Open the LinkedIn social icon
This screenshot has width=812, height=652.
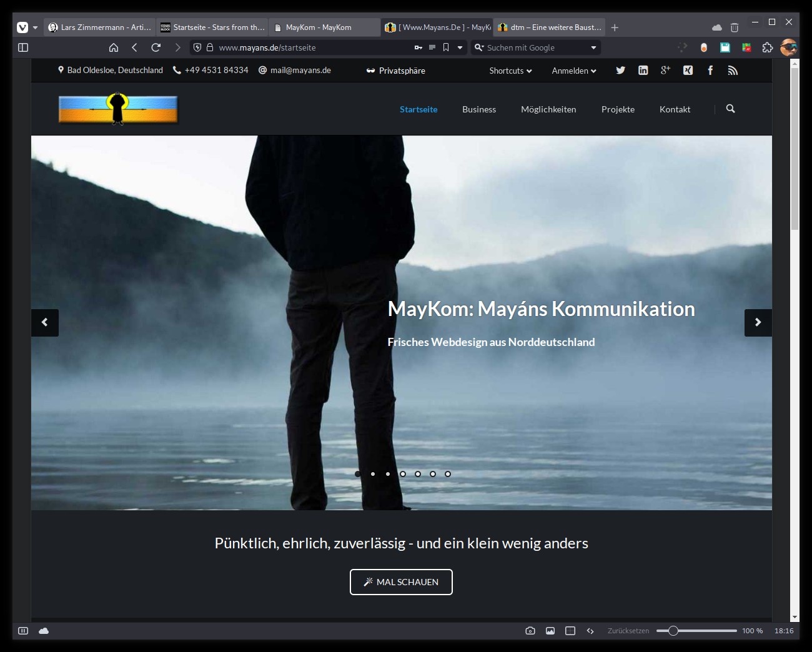point(643,71)
